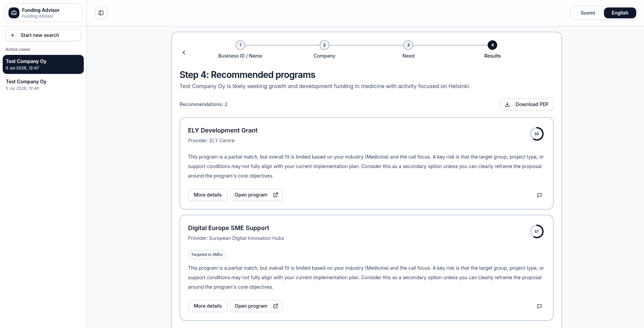This screenshot has height=328, width=644.
Task: Go to step 1 Business ID / Name
Action: 240,49
